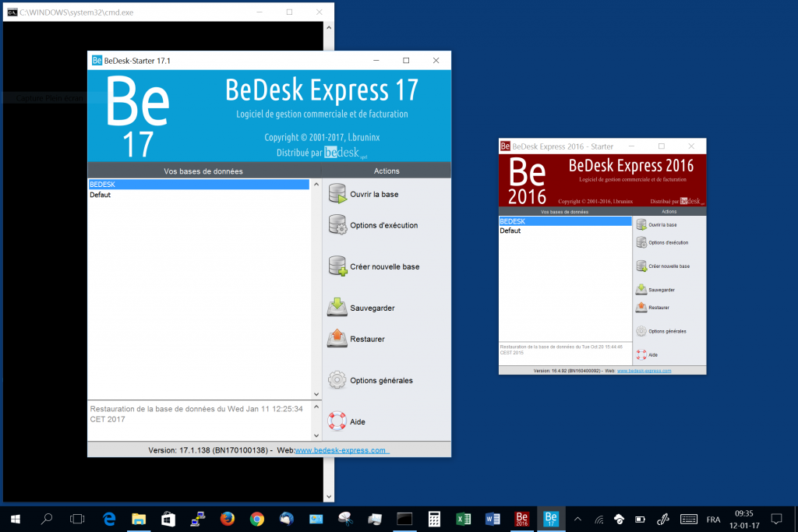Switch to the Command Prompt taskbar button

[404, 519]
